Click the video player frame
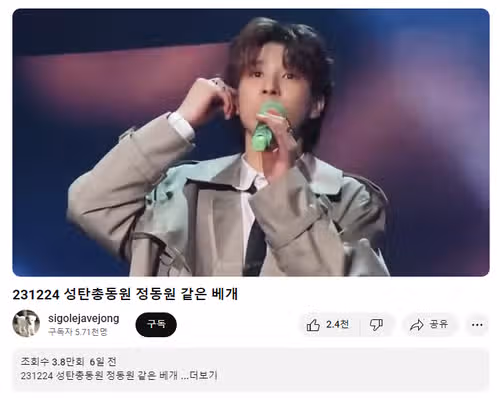The width and height of the screenshot is (500, 400). pyautogui.click(x=251, y=142)
